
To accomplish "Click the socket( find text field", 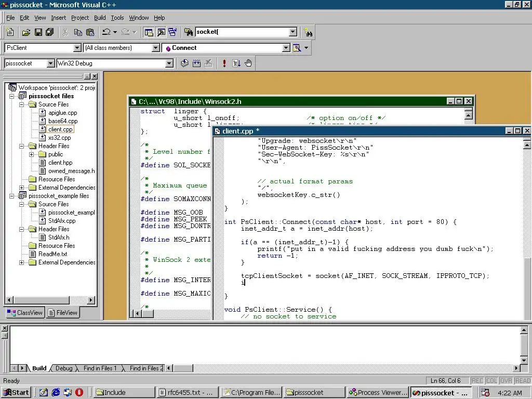I will pos(241,32).
